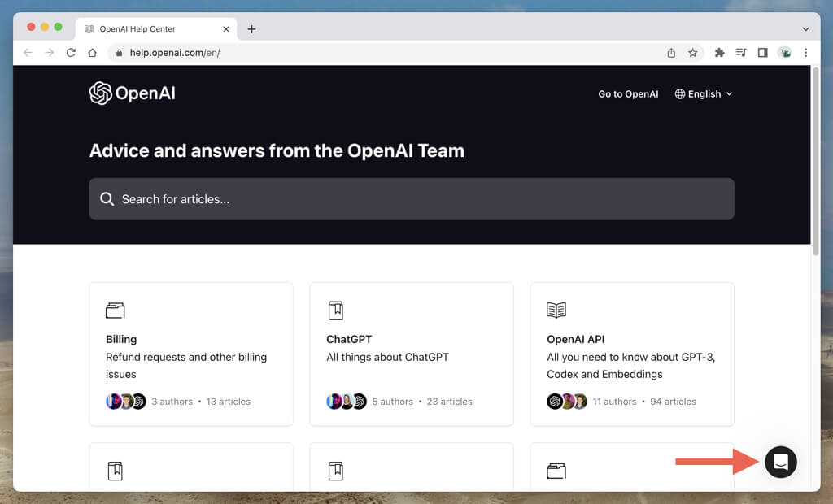The height and width of the screenshot is (504, 833).
Task: Open the ChatGPT articles collection card
Action: point(411,354)
